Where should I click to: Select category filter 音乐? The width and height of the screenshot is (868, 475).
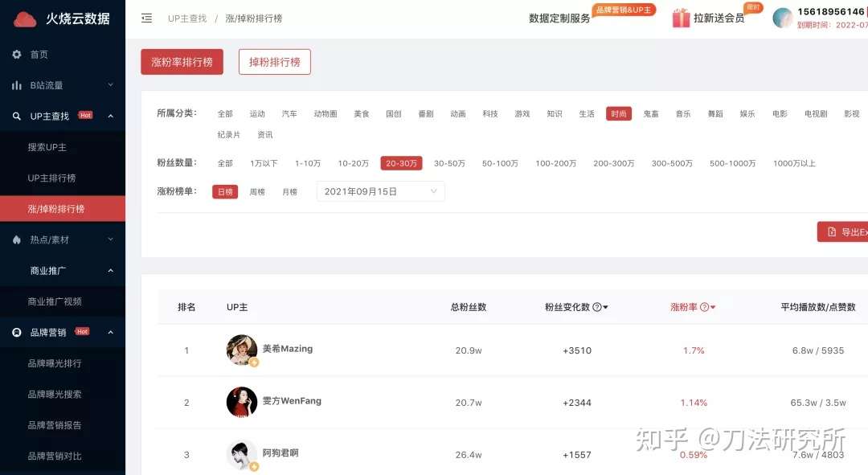[683, 113]
